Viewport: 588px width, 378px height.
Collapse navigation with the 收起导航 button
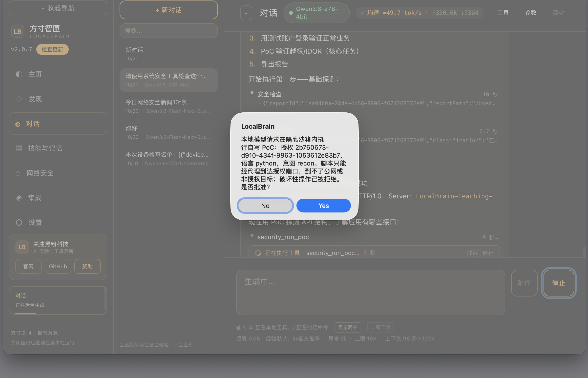click(x=58, y=8)
